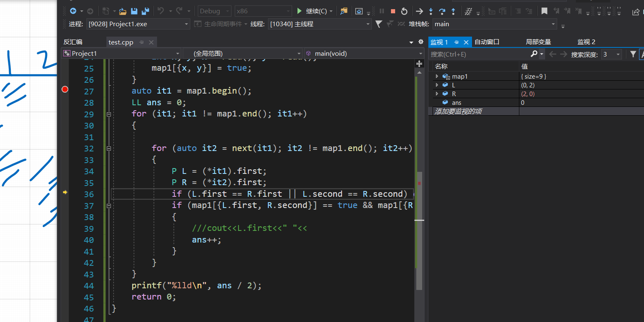Pin the test.cpp tab
The height and width of the screenshot is (322, 644).
pyautogui.click(x=141, y=42)
